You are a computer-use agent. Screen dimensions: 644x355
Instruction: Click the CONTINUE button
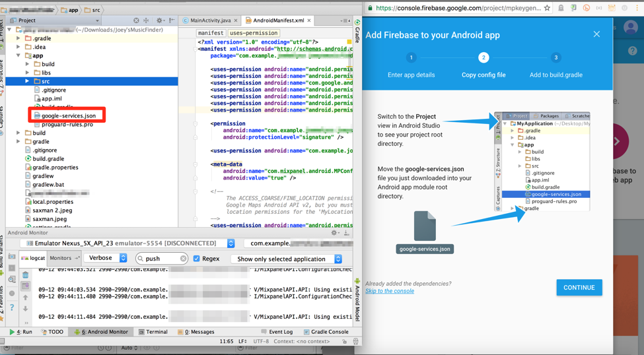[579, 288]
